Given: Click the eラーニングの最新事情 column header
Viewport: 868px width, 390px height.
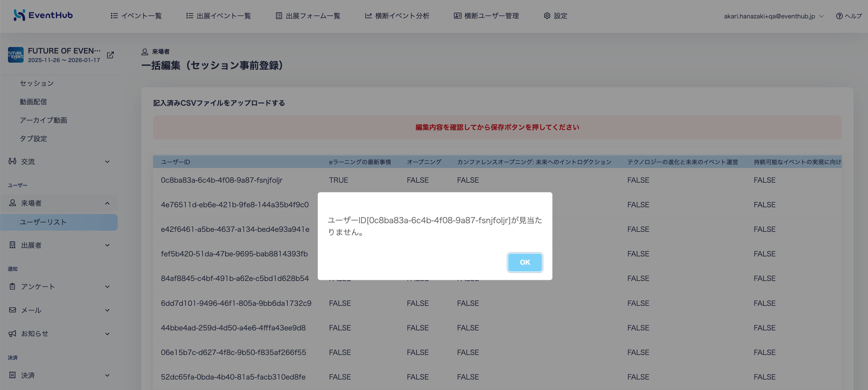Looking at the screenshot, I should (x=360, y=162).
